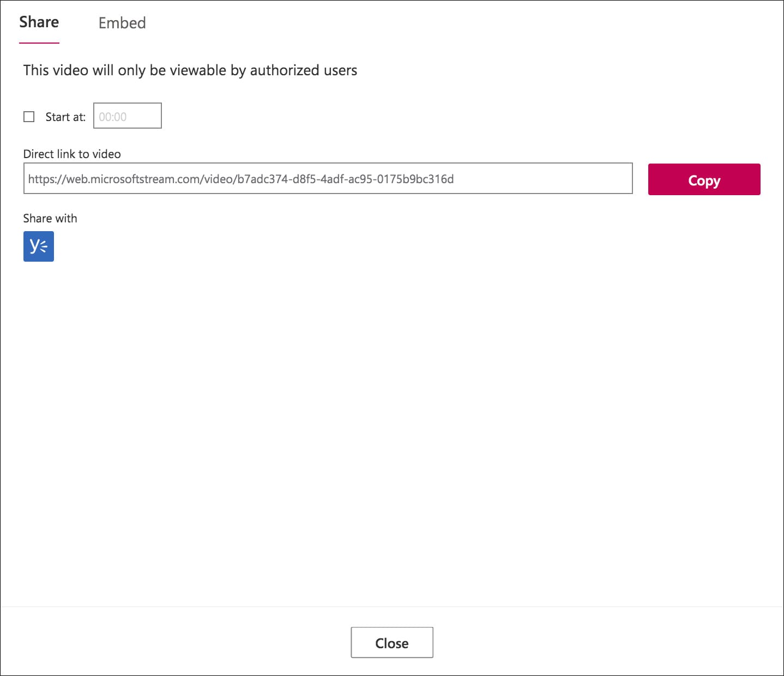The height and width of the screenshot is (676, 784).
Task: Focus the direct link URL field
Action: click(x=328, y=178)
